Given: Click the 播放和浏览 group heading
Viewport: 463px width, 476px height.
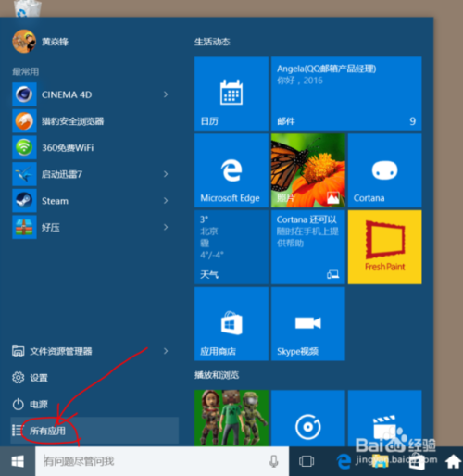Looking at the screenshot, I should pos(217,375).
